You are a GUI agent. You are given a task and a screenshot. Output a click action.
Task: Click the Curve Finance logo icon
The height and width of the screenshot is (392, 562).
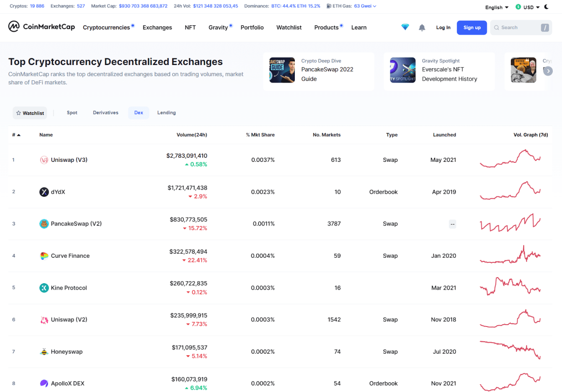[44, 256]
